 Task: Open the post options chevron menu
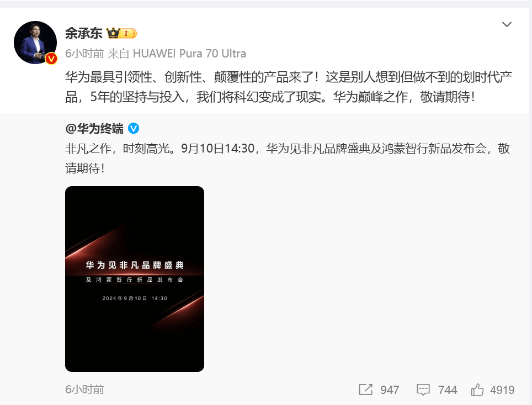(x=507, y=24)
